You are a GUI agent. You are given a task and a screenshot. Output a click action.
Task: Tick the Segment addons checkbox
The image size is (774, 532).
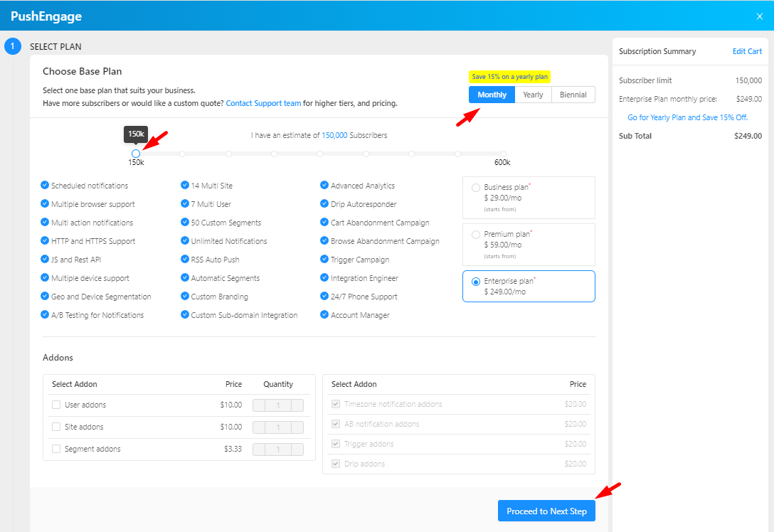coord(56,449)
